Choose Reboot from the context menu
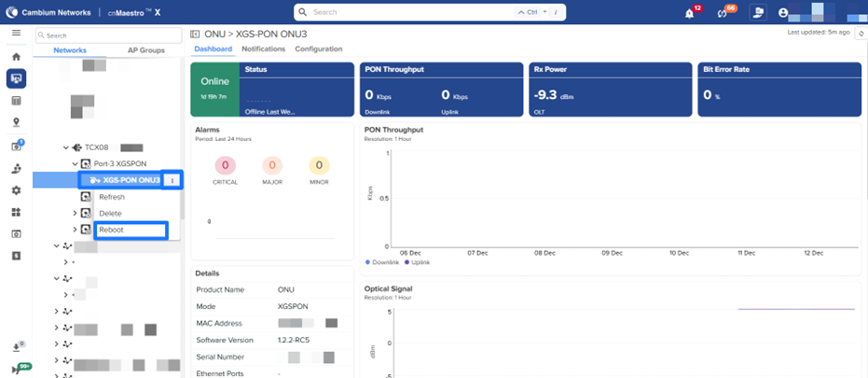Viewport: 868px width, 378px height. click(x=111, y=230)
